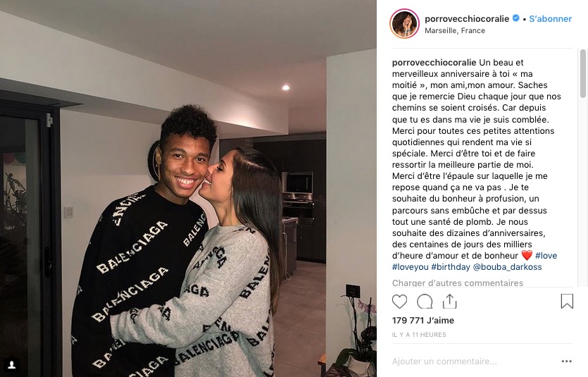Visit the @bouba_darkoss mention
This screenshot has height=377, width=588.
pyautogui.click(x=508, y=267)
